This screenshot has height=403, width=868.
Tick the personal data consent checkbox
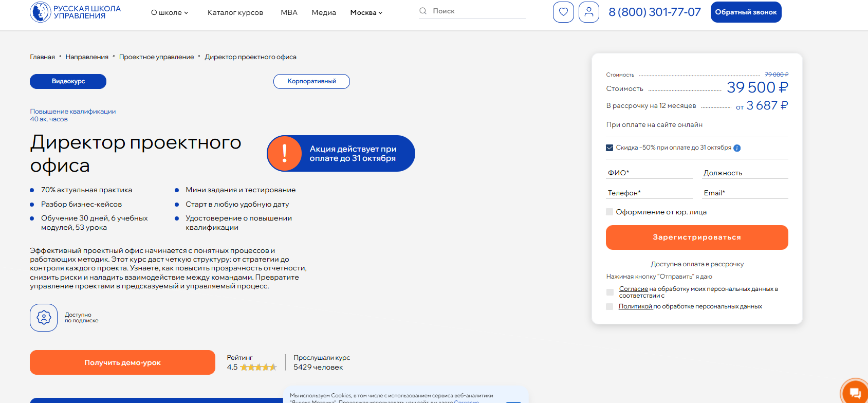610,292
